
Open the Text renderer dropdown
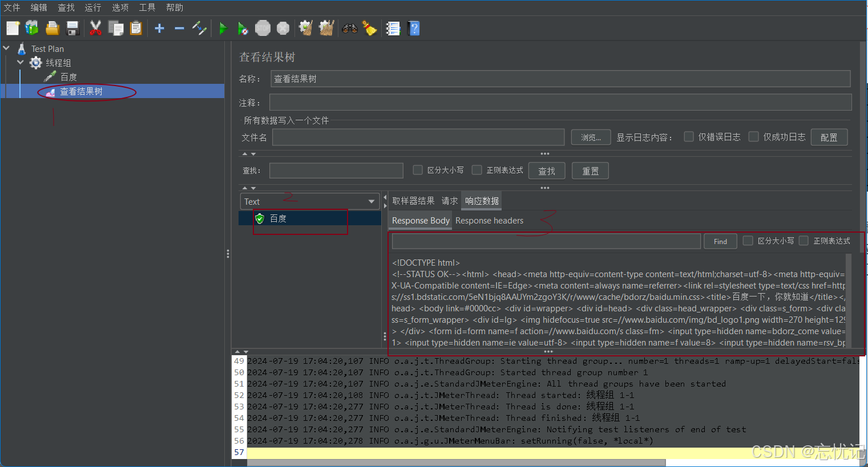click(x=310, y=201)
